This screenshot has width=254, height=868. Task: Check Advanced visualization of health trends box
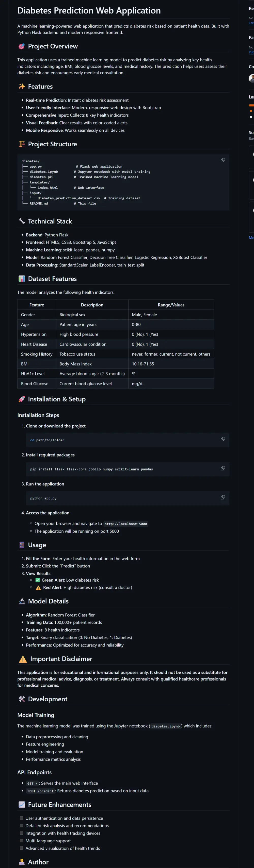22,848
